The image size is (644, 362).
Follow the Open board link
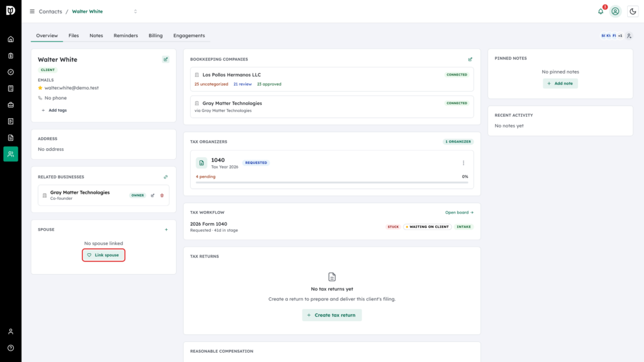click(x=459, y=212)
